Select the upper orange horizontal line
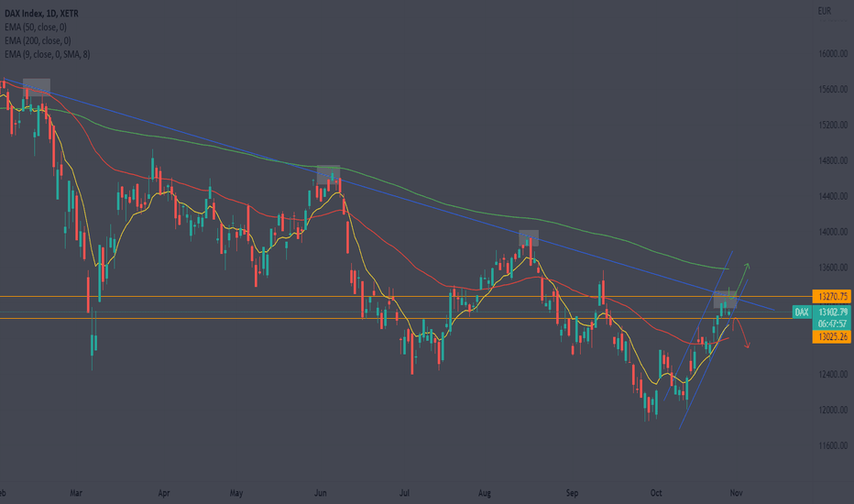 pos(406,296)
